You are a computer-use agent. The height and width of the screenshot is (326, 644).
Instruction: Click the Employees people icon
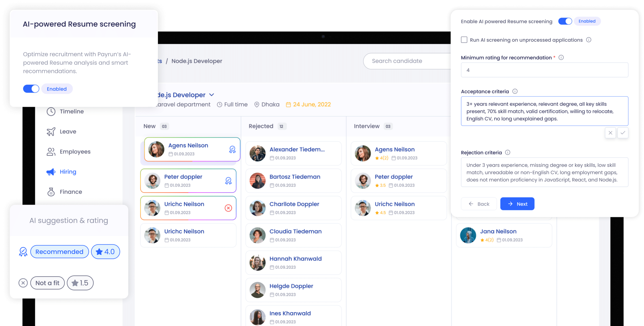tap(51, 152)
